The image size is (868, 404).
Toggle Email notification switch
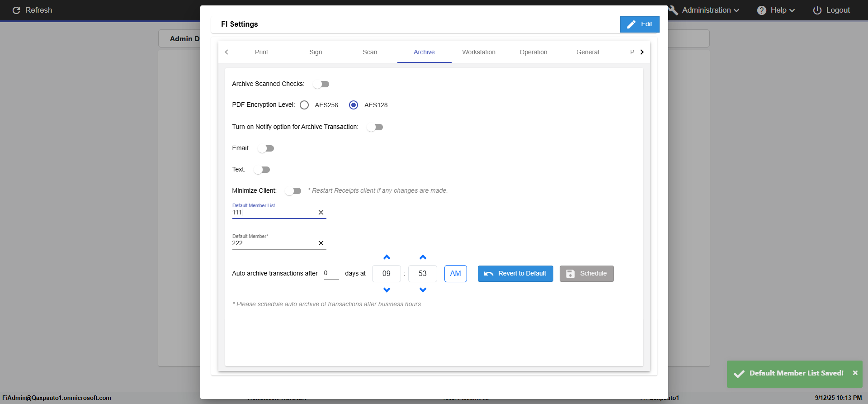266,148
